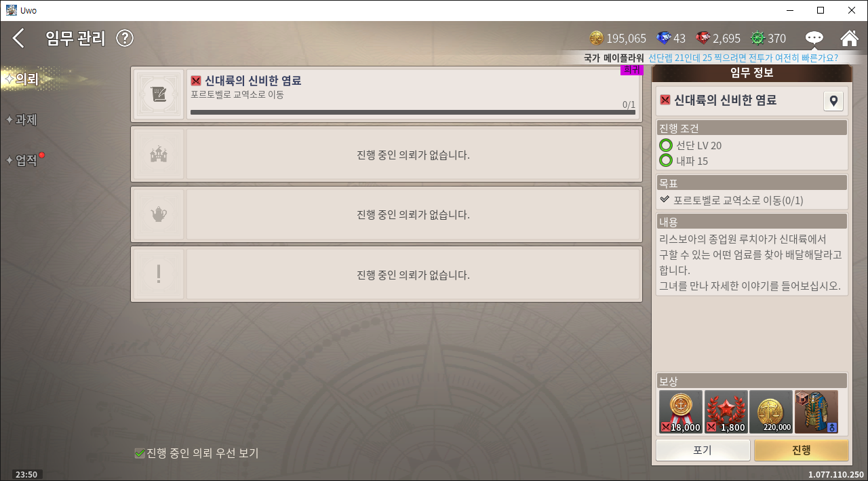Tap the green gear currency icon
Image resolution: width=868 pixels, height=481 pixels.
click(x=758, y=38)
